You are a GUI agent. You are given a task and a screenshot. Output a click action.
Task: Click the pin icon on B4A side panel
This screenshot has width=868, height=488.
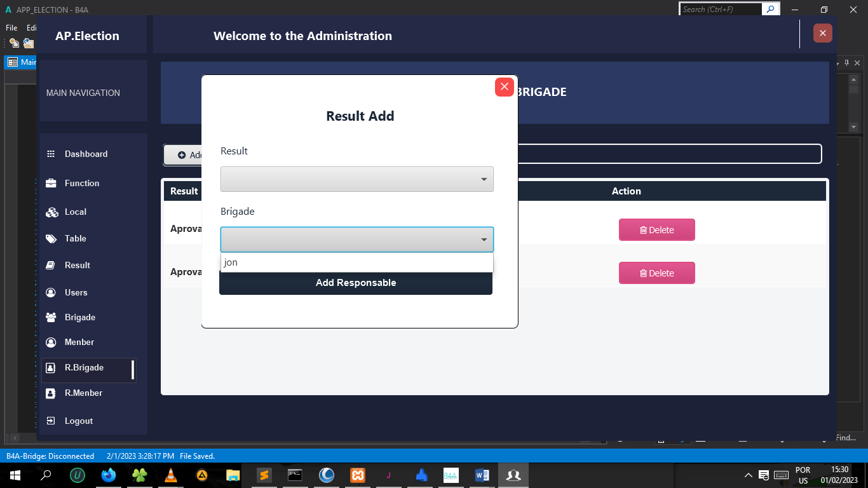pyautogui.click(x=846, y=63)
